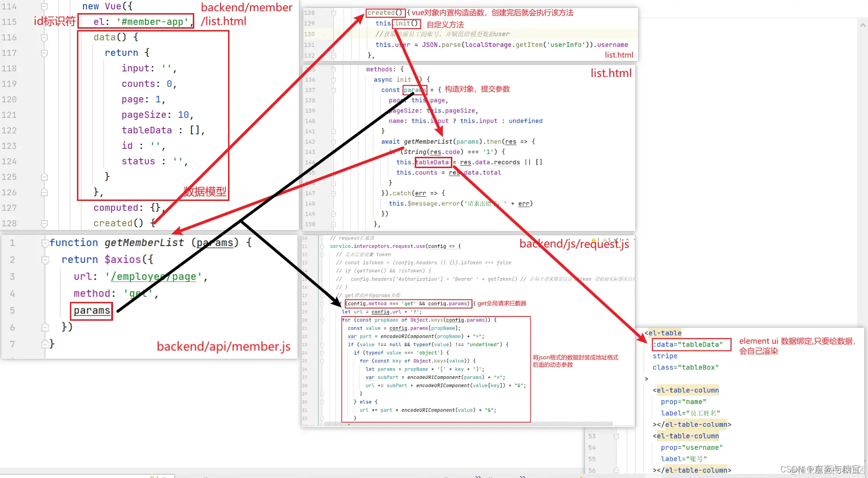868x478 pixels.
Task: Click the fold end marker at line 56
Action: click(617, 470)
